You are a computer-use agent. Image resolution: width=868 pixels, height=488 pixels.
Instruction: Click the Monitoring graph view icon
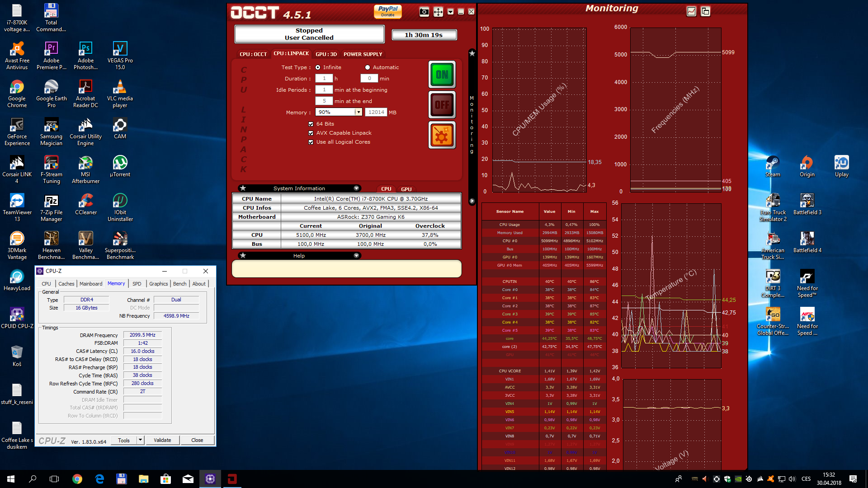tap(691, 11)
